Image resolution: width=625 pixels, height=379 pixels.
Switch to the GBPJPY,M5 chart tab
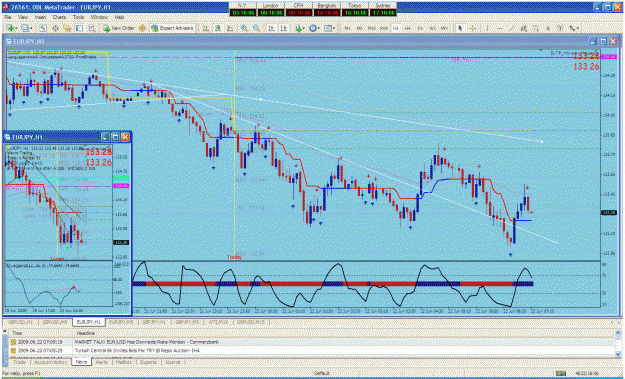click(187, 322)
